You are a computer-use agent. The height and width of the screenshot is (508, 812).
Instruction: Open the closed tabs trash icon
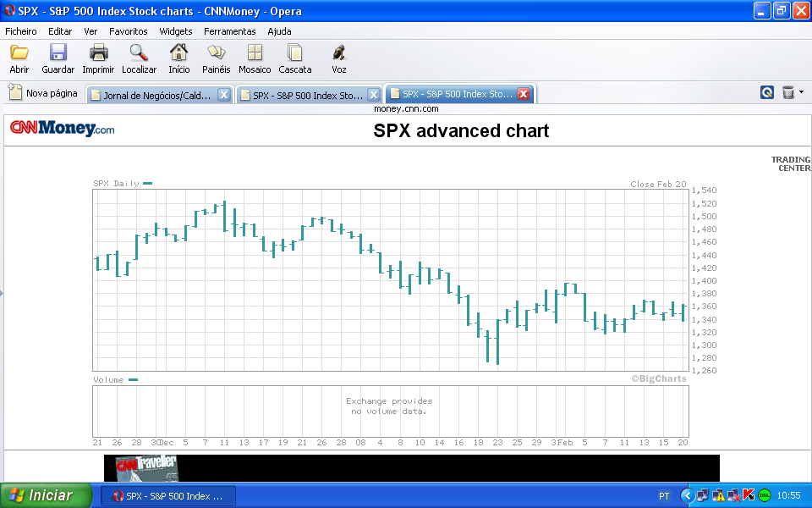[x=787, y=93]
